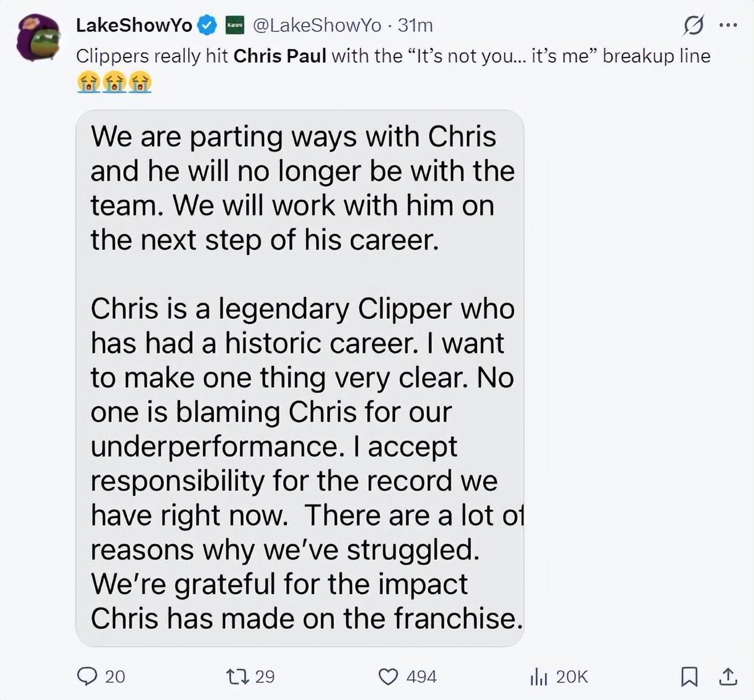
Task: Click the reply count 20
Action: (x=115, y=677)
